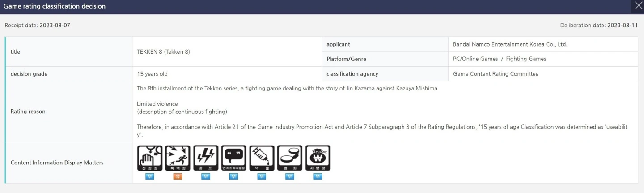Viewport: 644px width, 193px height.
Task: Click the violence icon with running figure
Action: [178, 158]
